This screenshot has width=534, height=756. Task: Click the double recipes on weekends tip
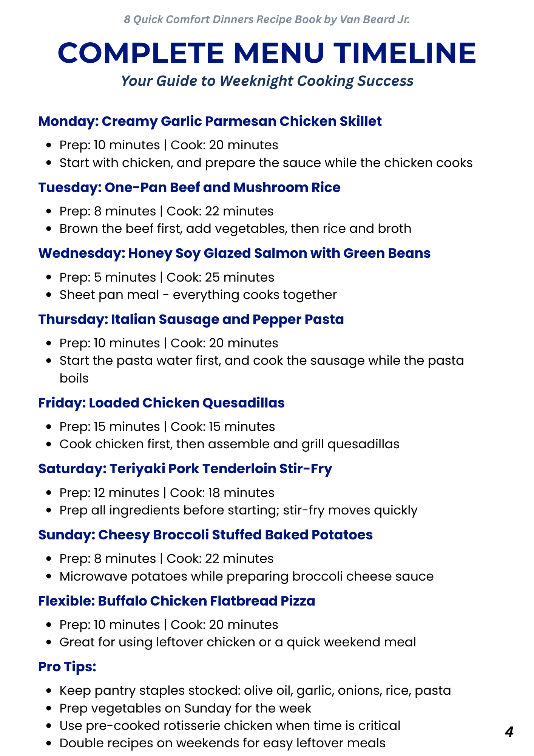(222, 743)
